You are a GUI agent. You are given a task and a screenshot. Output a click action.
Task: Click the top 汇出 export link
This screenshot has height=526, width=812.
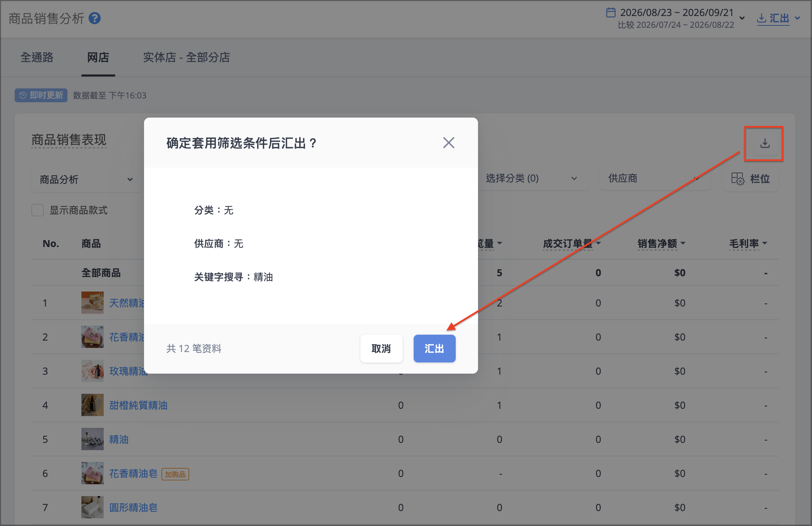click(x=773, y=18)
